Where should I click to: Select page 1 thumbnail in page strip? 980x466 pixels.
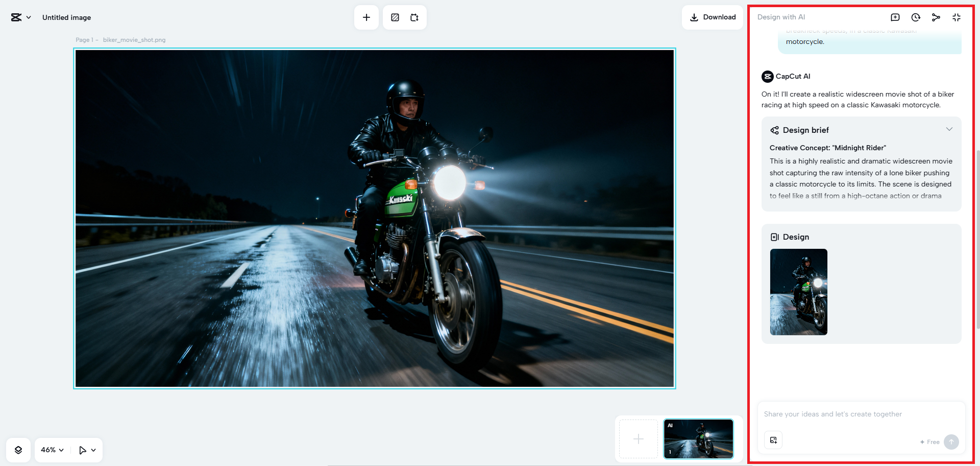[698, 439]
